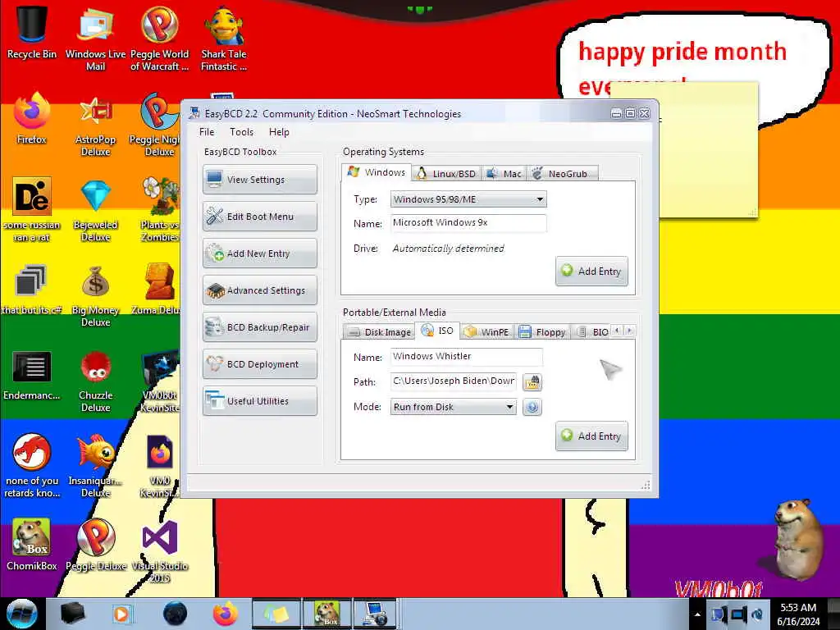Select the Plants vs Zombies desktop icon
Screen dimensions: 840x630
(x=160, y=210)
